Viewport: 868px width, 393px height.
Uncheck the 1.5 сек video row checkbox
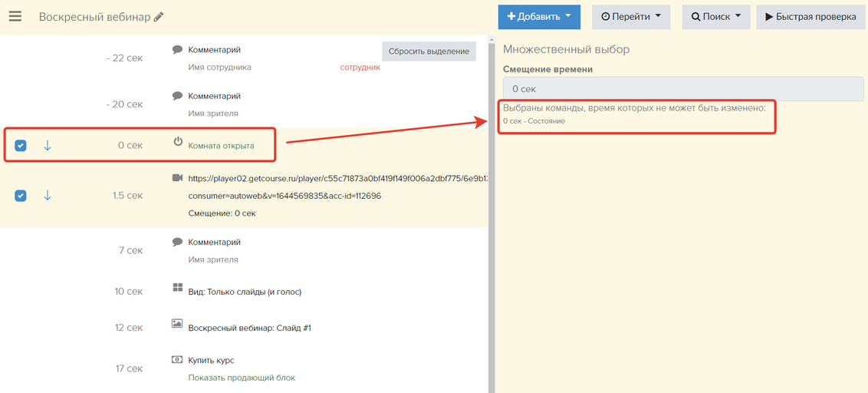21,196
